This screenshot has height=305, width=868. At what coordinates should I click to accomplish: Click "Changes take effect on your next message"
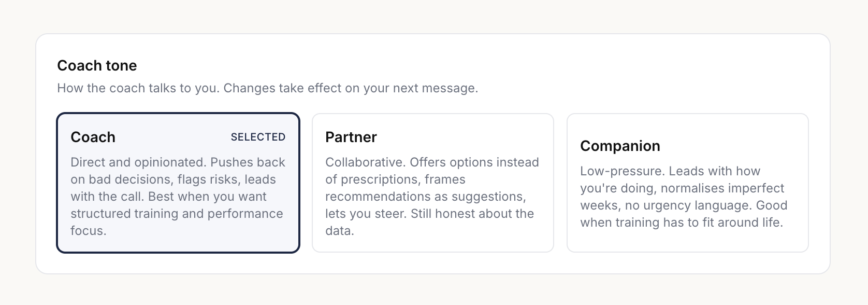coord(351,88)
